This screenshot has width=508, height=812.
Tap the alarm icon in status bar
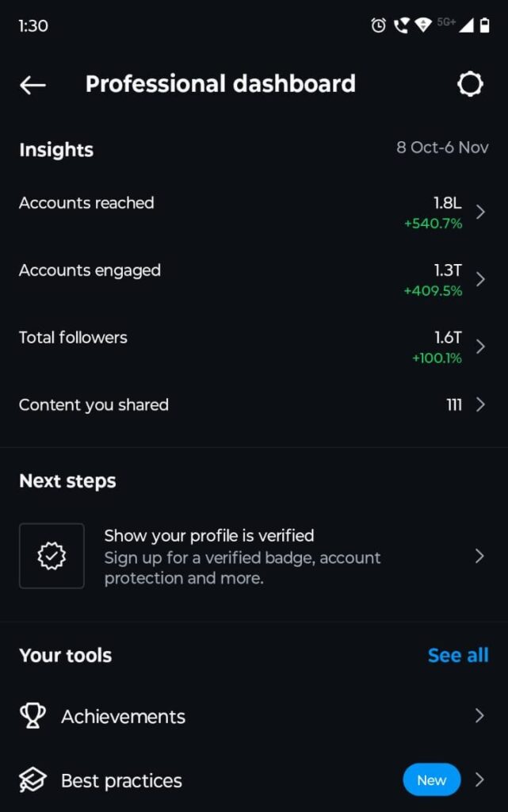pos(379,25)
